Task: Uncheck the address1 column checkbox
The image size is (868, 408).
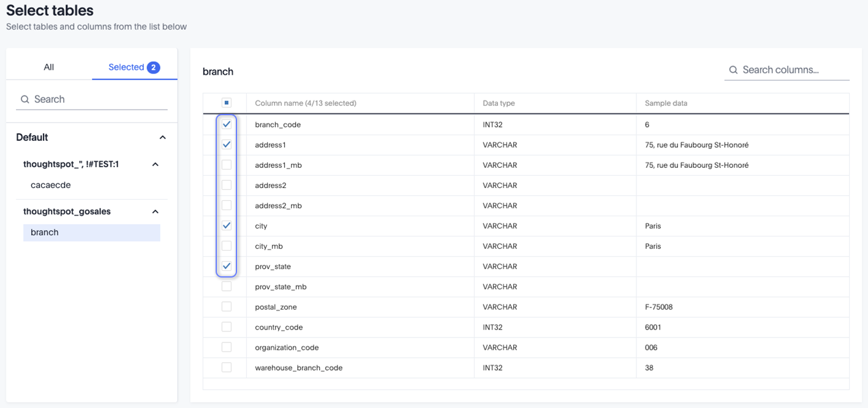Action: tap(227, 145)
